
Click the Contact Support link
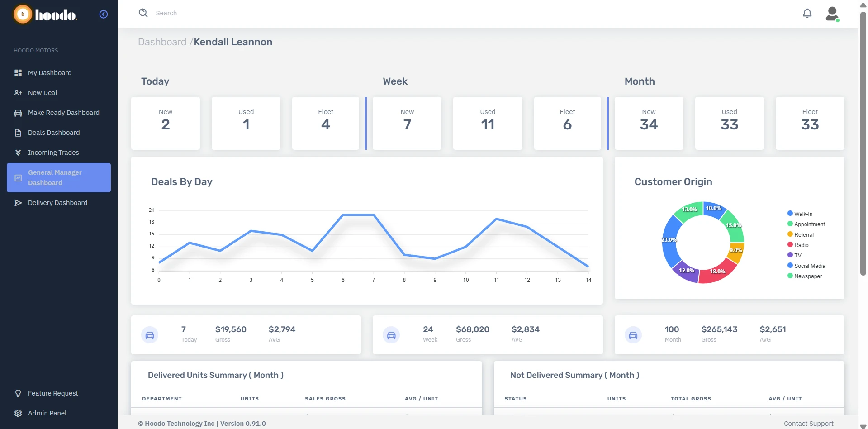808,423
